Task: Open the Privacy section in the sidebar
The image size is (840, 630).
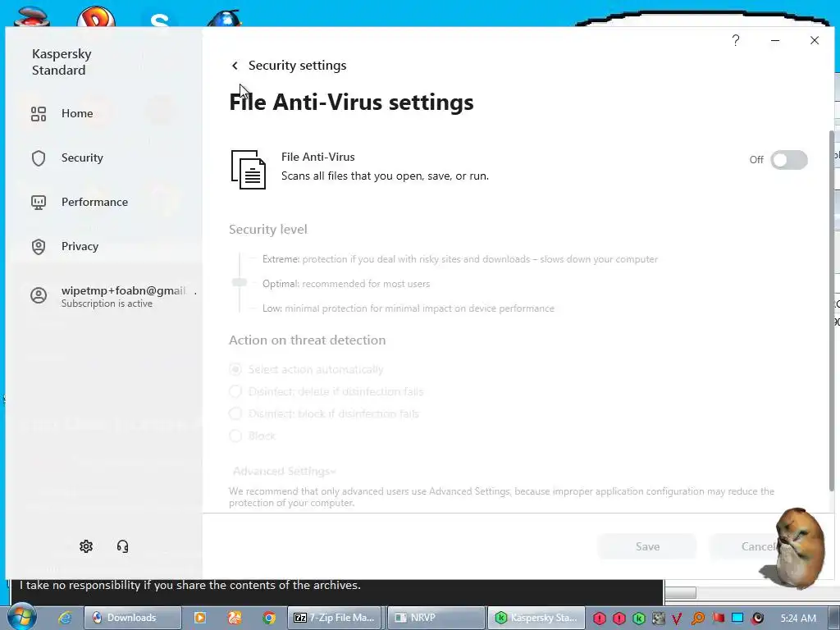Action: point(80,246)
